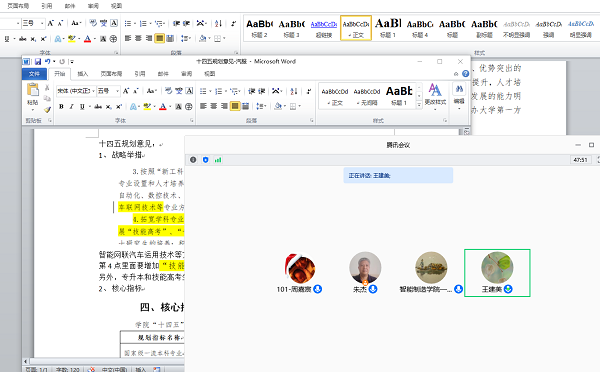600x372 pixels.
Task: Click participant avatar of 朱杰
Action: coord(365,268)
